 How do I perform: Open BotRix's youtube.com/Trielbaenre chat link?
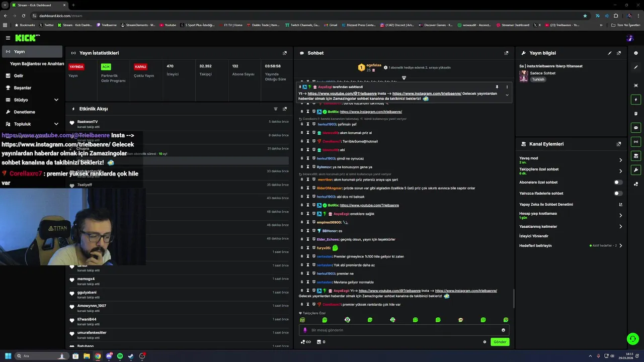tap(369, 205)
